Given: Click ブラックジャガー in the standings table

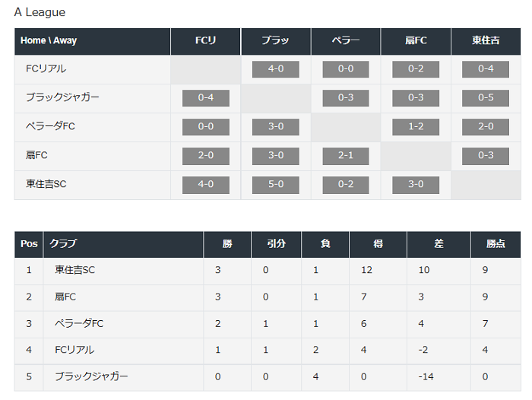Looking at the screenshot, I should click(x=91, y=376).
